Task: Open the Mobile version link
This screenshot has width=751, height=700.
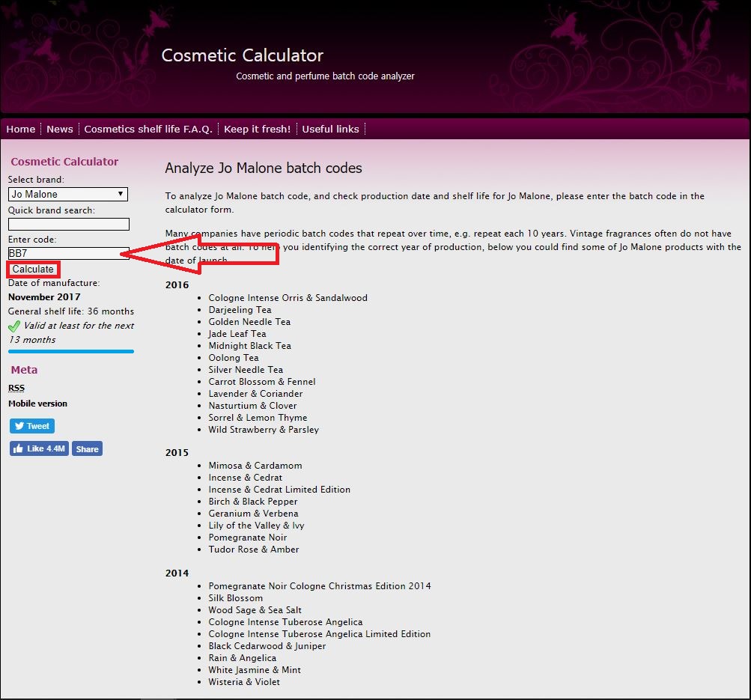Action: 38,404
